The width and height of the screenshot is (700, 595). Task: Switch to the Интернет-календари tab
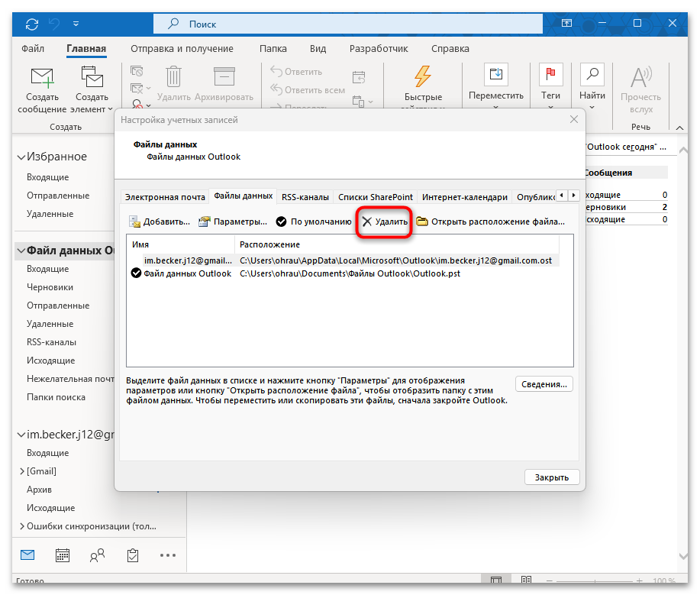point(465,197)
